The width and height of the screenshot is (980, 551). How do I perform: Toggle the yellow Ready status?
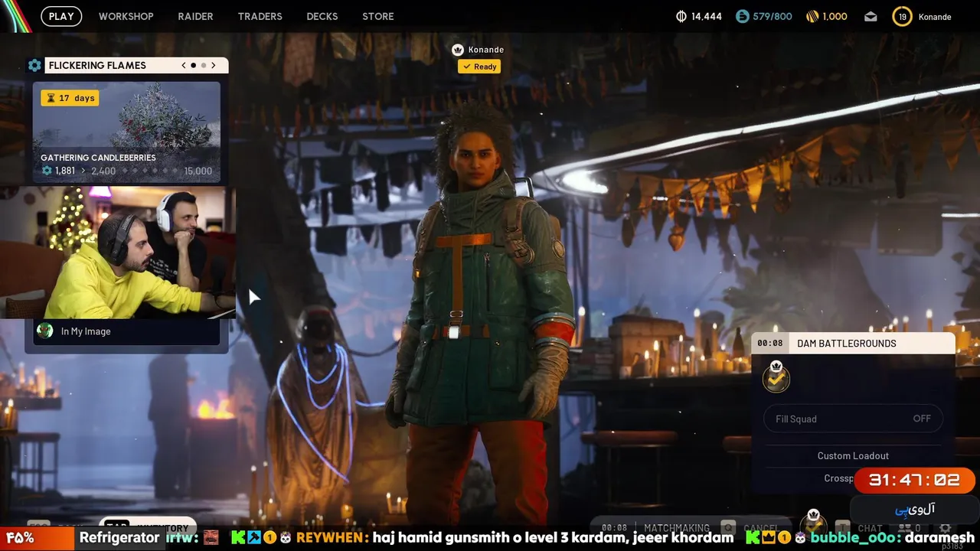479,67
